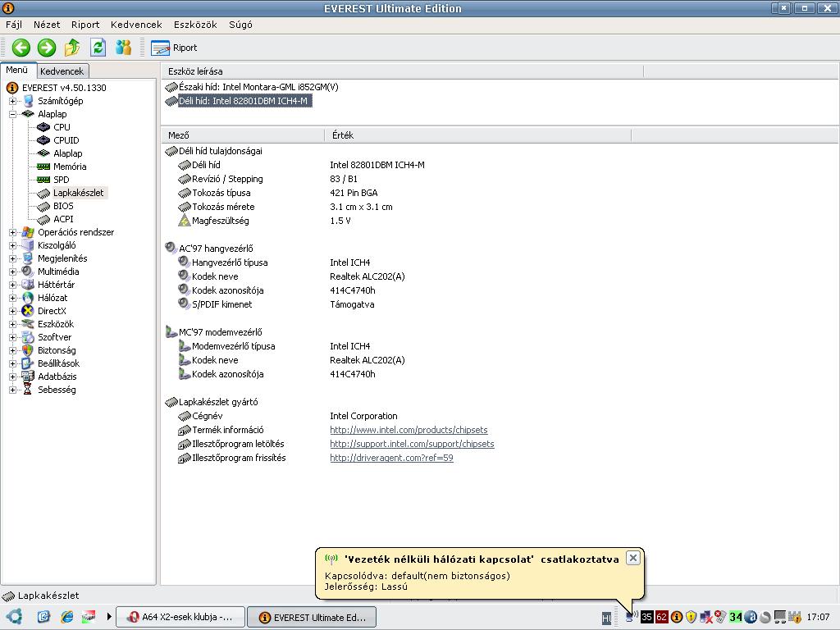Go forward with the green right arrow
Screen dimensions: 840x630
[x=47, y=48]
